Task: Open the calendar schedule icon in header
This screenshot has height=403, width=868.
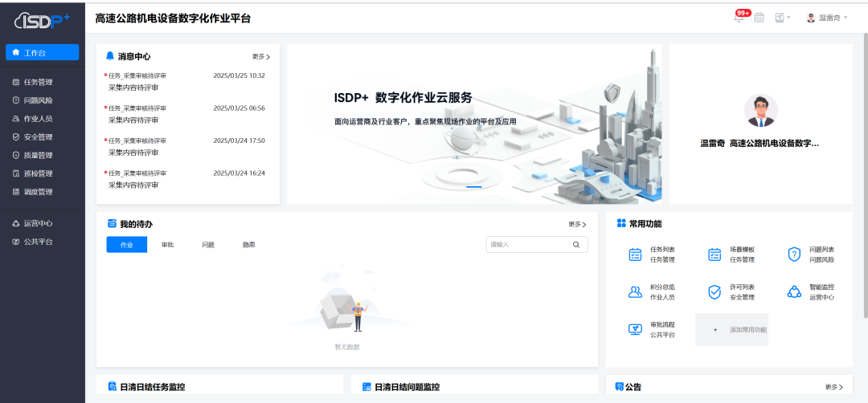Action: click(x=759, y=18)
